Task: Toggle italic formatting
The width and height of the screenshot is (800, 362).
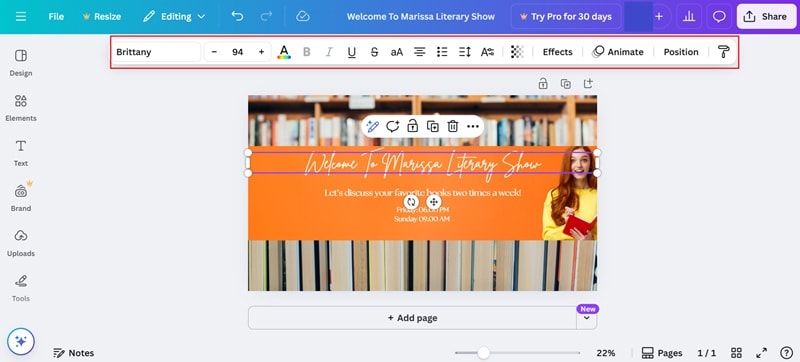Action: (x=329, y=52)
